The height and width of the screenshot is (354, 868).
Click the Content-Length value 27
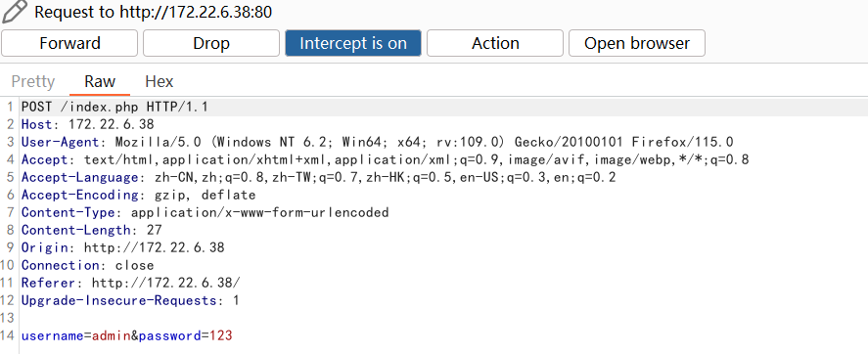(x=154, y=230)
